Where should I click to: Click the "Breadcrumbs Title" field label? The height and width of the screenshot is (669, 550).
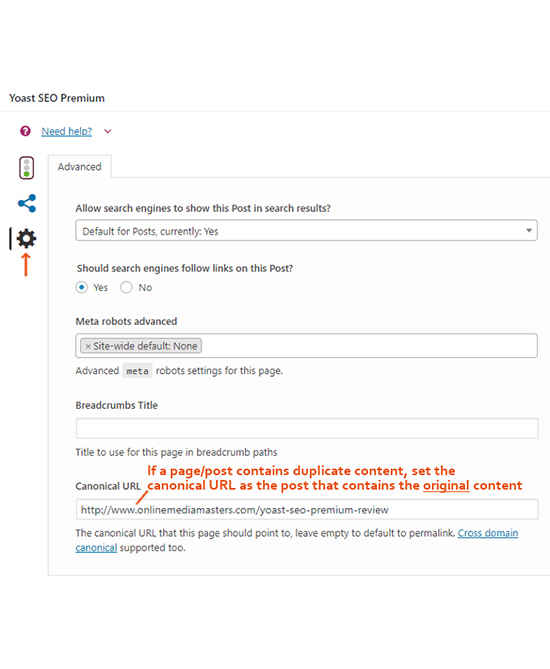(116, 405)
